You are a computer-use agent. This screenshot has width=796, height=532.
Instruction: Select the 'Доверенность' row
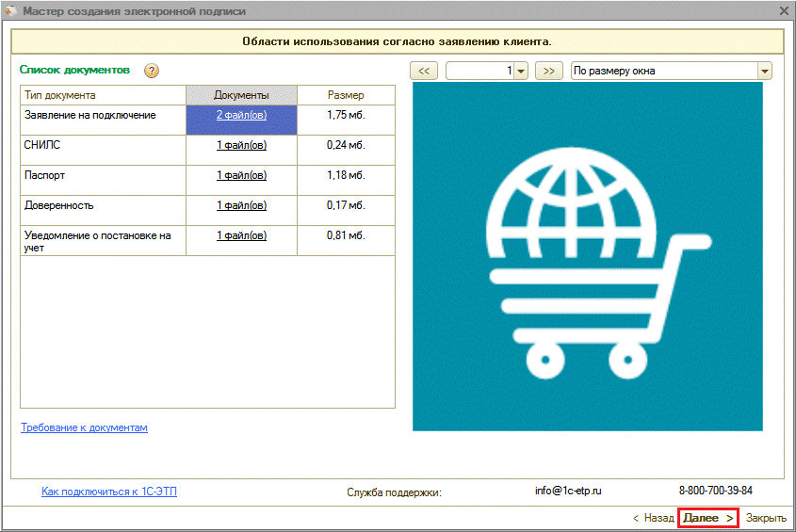[207, 211]
